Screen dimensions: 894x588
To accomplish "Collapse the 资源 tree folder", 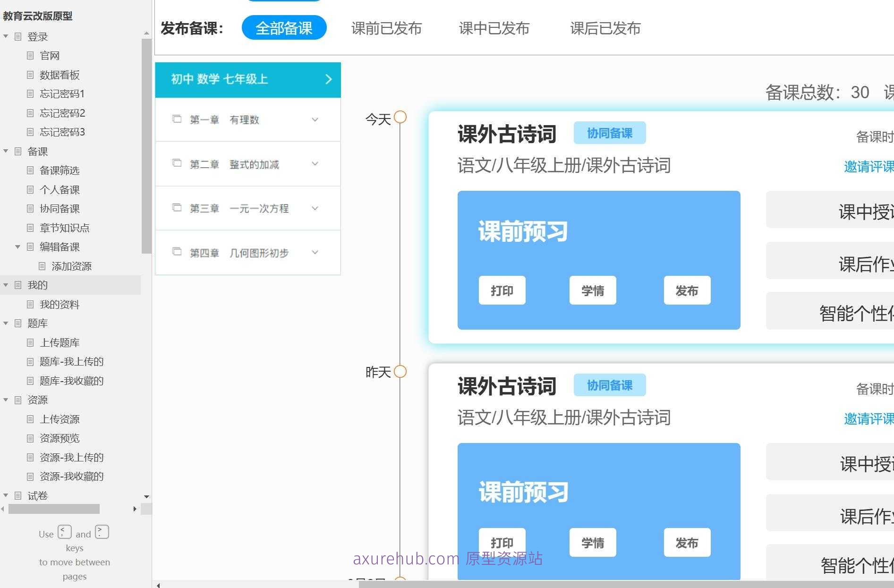I will coord(6,400).
